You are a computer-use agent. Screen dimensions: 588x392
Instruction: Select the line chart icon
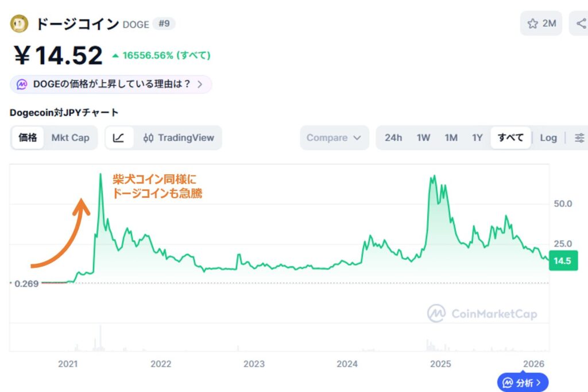click(x=119, y=137)
